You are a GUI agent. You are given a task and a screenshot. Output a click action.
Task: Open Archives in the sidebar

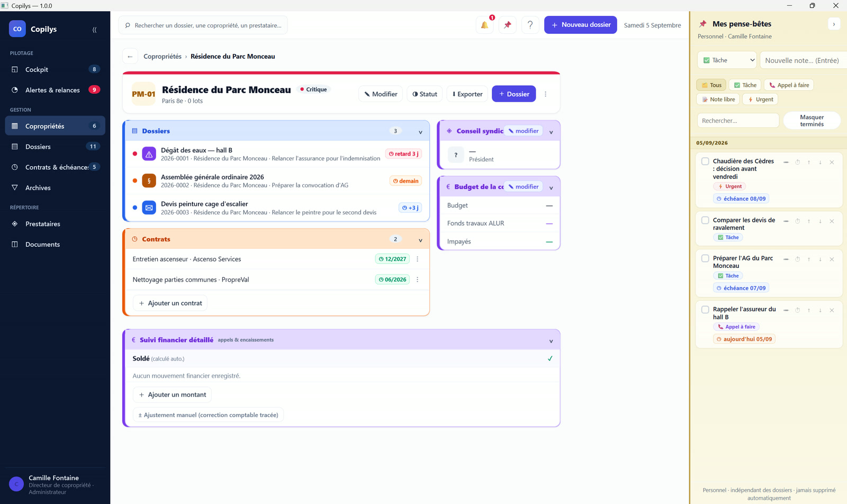[x=55, y=188]
